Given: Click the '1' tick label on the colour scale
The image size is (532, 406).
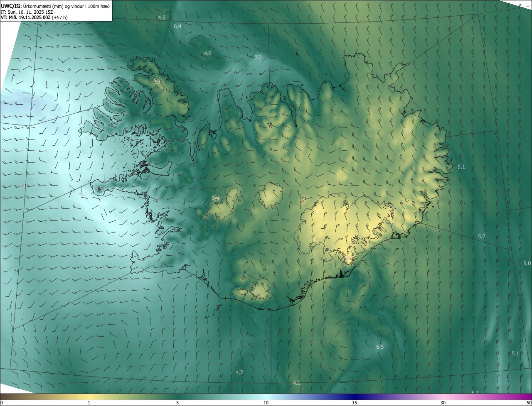Looking at the screenshot, I should tap(89, 403).
